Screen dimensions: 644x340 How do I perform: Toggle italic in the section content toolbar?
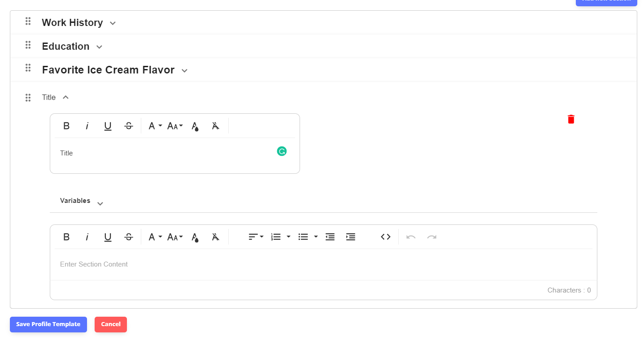click(x=87, y=237)
